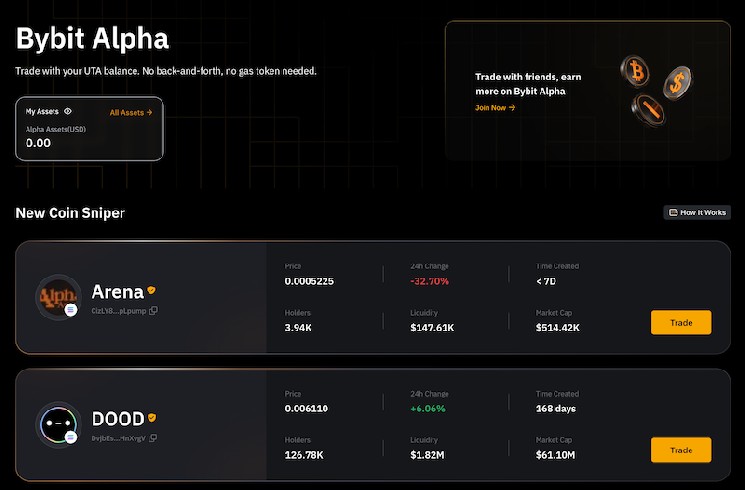Click the Alpha Assets 0.00 balance
Screen dimensions: 745x490
(38, 143)
